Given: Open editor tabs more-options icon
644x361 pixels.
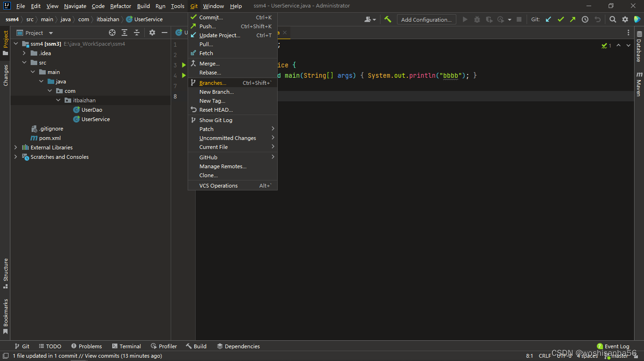Looking at the screenshot, I should tap(628, 33).
